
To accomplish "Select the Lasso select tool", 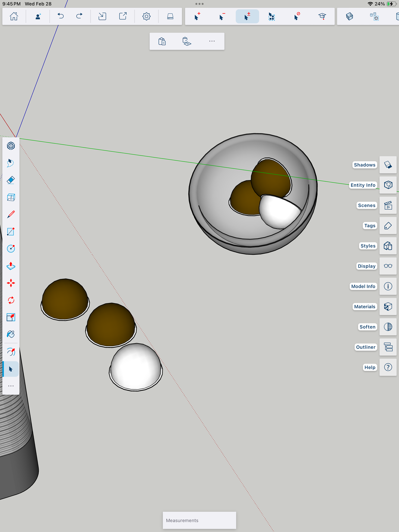I will (x=11, y=163).
